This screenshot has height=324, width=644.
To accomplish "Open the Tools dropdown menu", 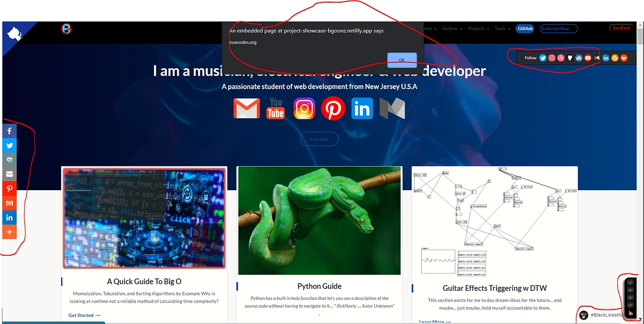I will (x=502, y=28).
